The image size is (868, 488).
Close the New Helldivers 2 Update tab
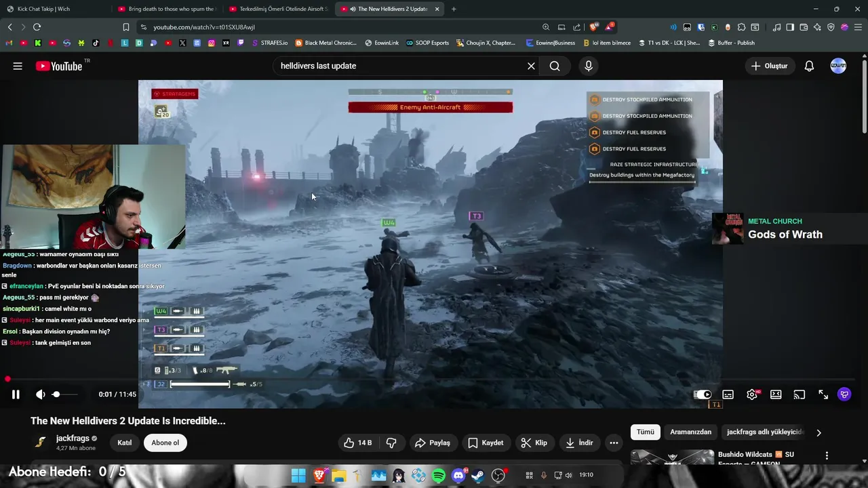point(437,9)
